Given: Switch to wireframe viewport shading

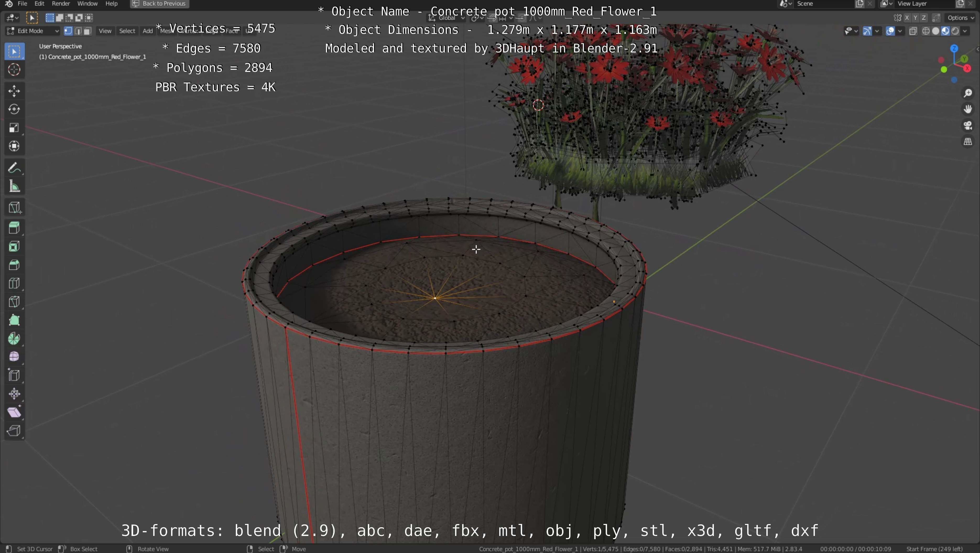Looking at the screenshot, I should pyautogui.click(x=926, y=31).
